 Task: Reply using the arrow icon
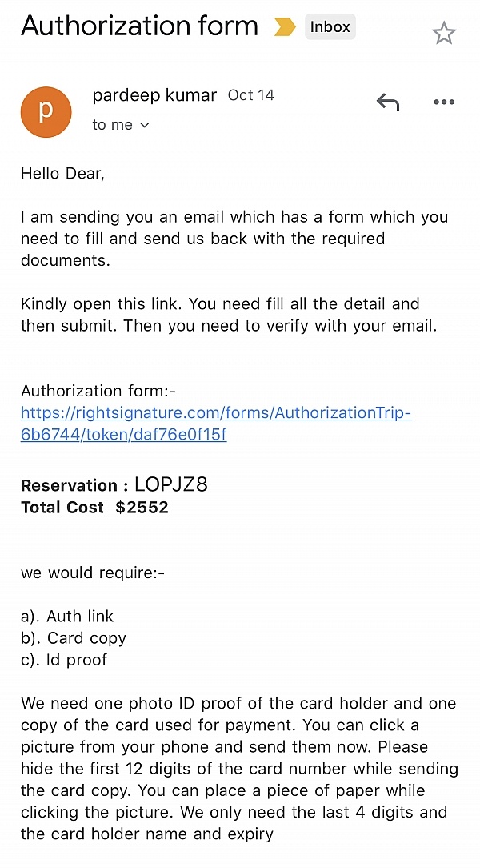pyautogui.click(x=387, y=102)
